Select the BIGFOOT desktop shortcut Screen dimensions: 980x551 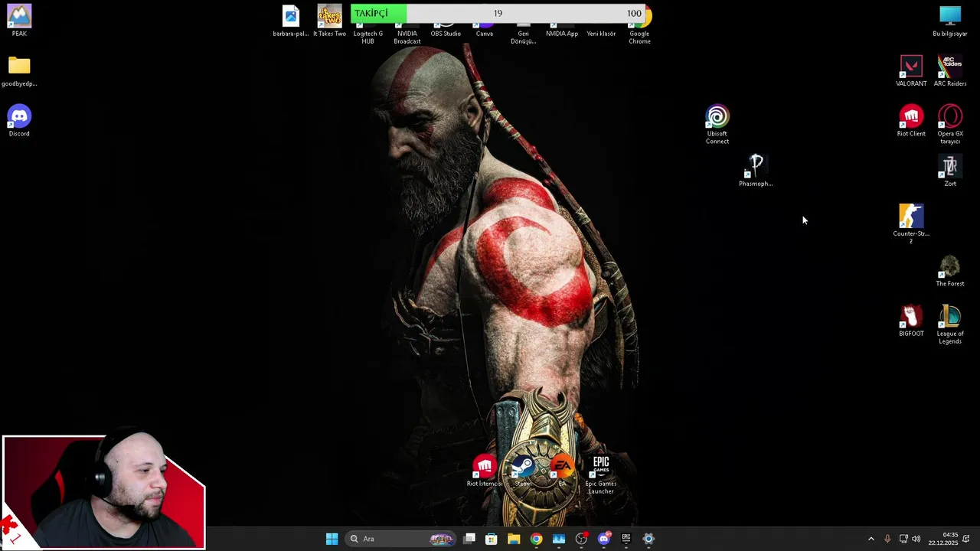point(911,321)
